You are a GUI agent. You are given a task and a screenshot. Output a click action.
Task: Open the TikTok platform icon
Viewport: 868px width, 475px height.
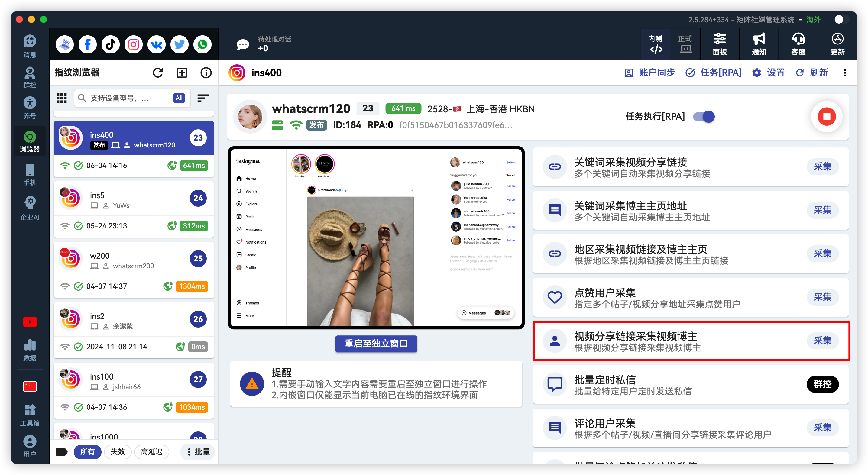click(111, 44)
